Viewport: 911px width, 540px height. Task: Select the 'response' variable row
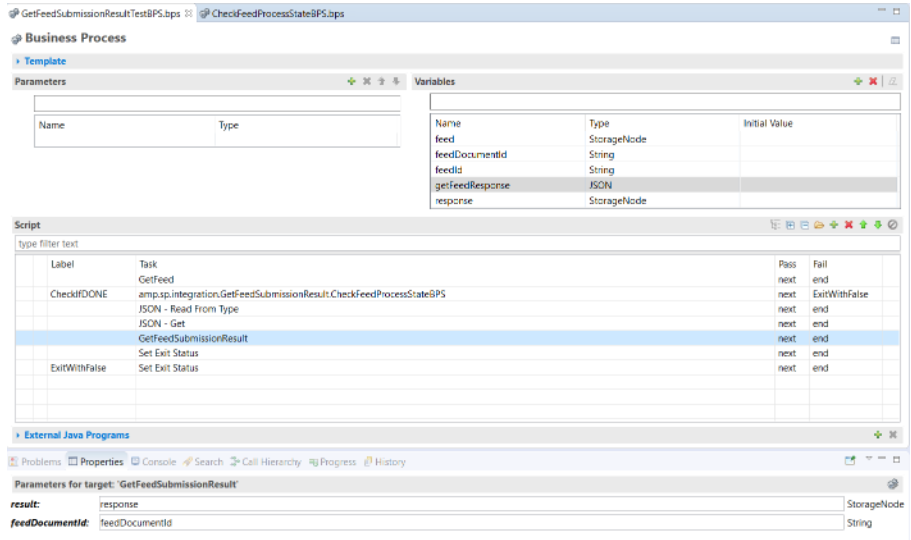(664, 201)
